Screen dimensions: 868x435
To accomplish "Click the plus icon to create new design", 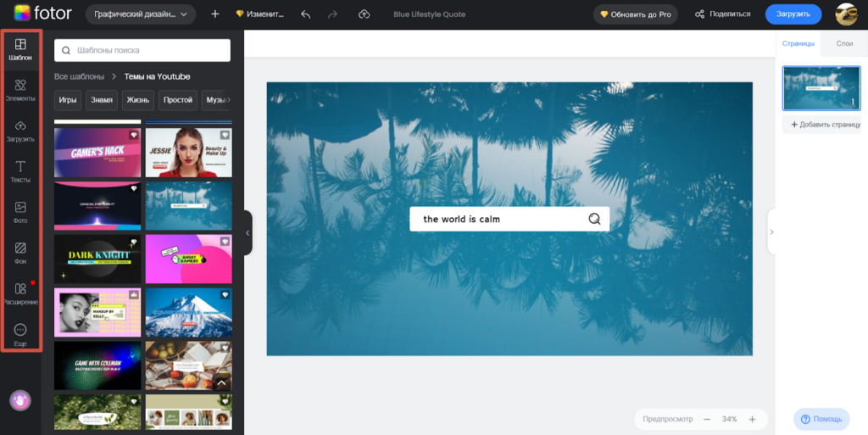I will tap(215, 14).
